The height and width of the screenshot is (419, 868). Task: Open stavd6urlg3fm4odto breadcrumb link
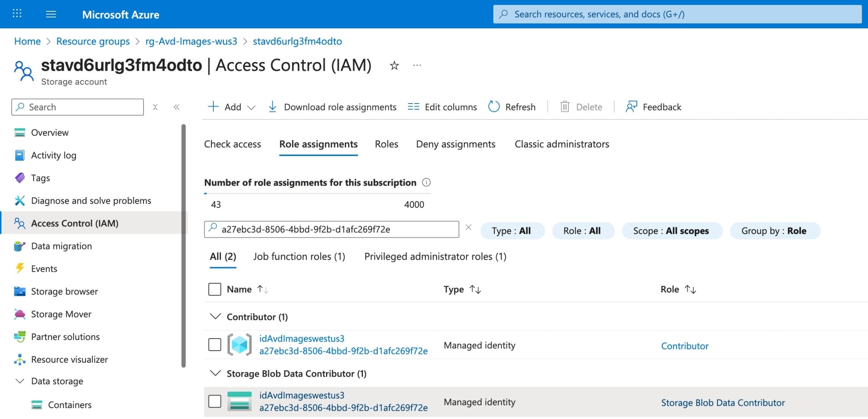tap(297, 41)
